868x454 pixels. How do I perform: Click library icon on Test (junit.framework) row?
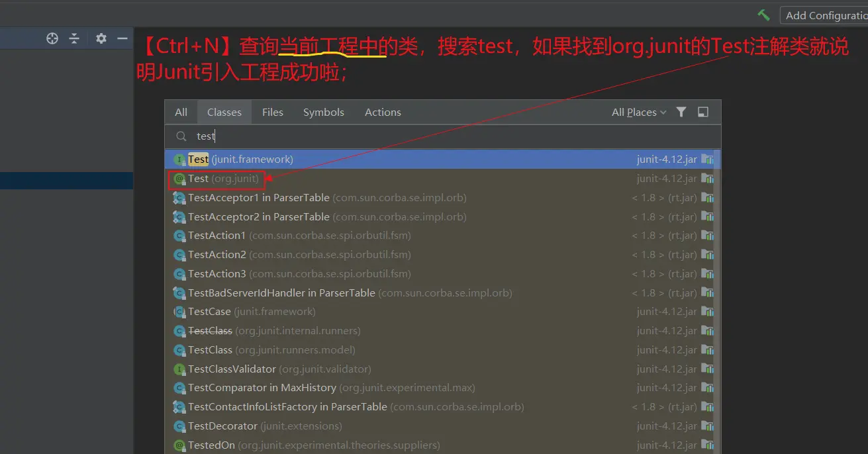[708, 159]
